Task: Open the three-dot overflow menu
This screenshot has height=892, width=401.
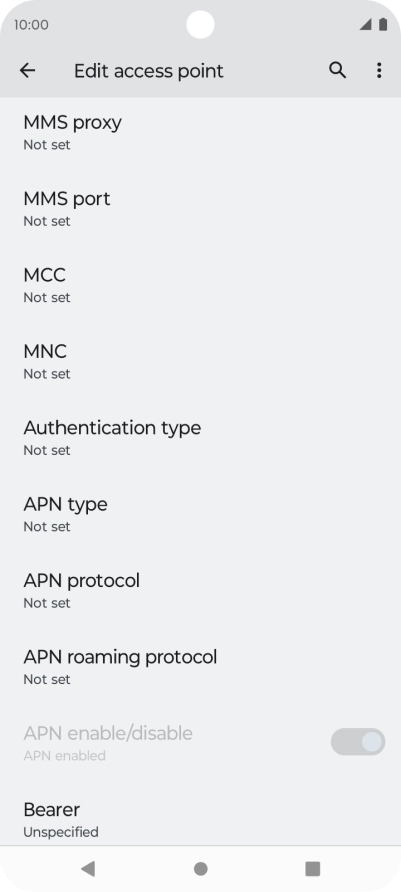Action: click(379, 71)
